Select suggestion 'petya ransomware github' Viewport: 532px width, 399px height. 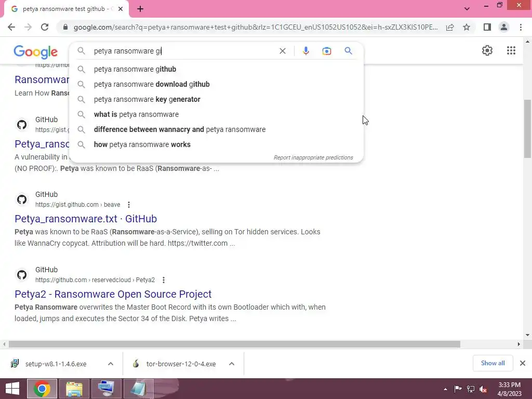coord(216,69)
